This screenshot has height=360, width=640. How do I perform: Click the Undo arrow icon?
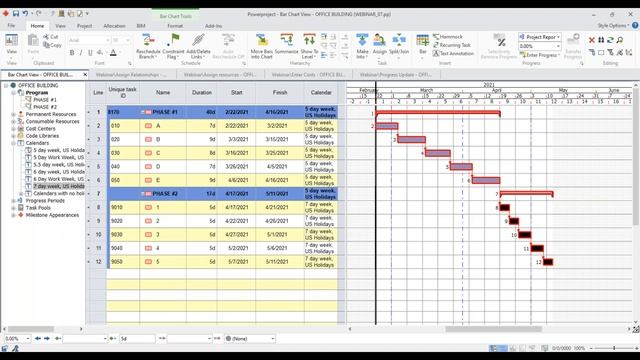coord(25,13)
